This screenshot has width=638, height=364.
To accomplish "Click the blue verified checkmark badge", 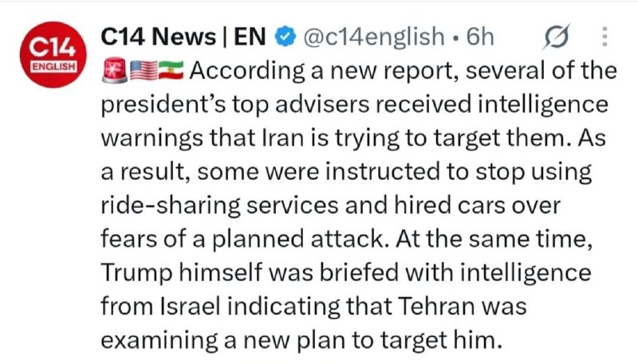I will pyautogui.click(x=286, y=37).
